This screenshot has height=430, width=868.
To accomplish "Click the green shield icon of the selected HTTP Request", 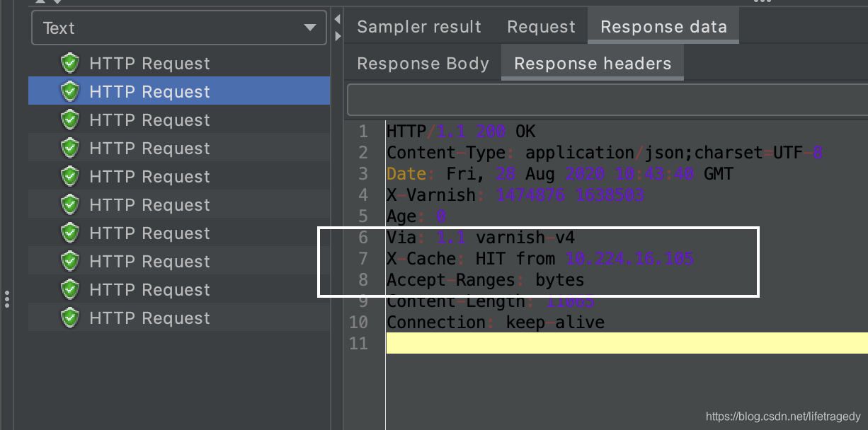I will coord(69,92).
